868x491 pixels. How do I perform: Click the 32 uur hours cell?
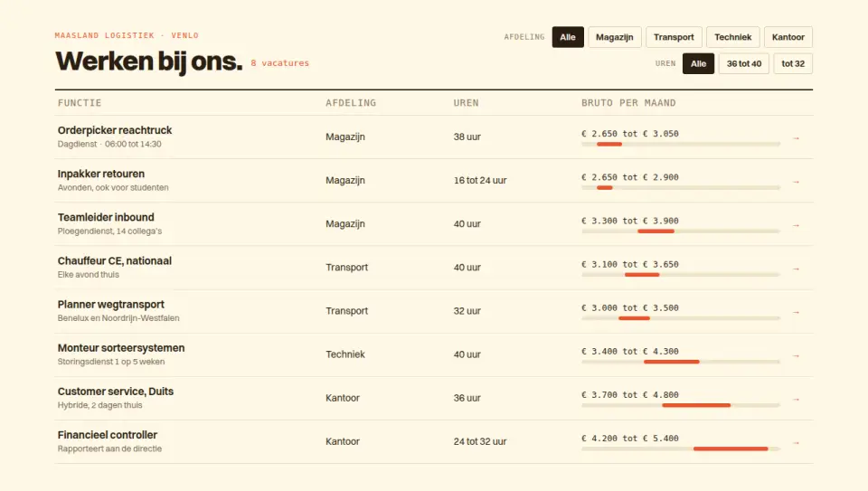467,311
